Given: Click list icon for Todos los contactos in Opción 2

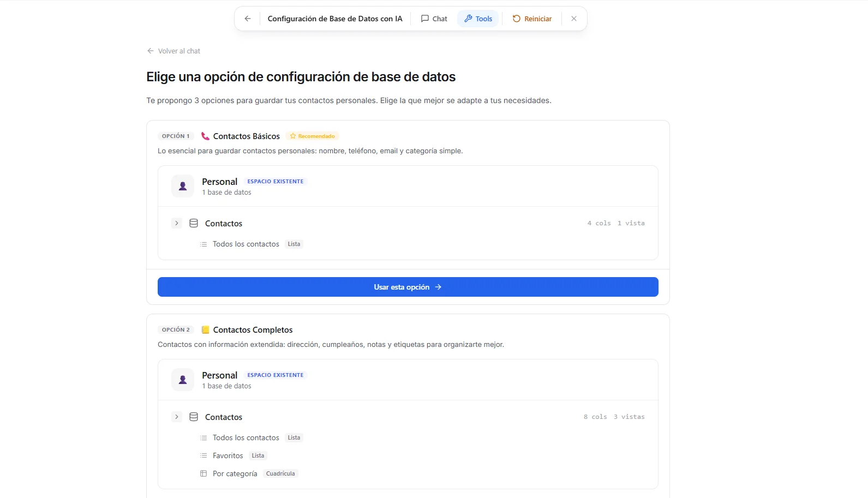Looking at the screenshot, I should (x=203, y=438).
